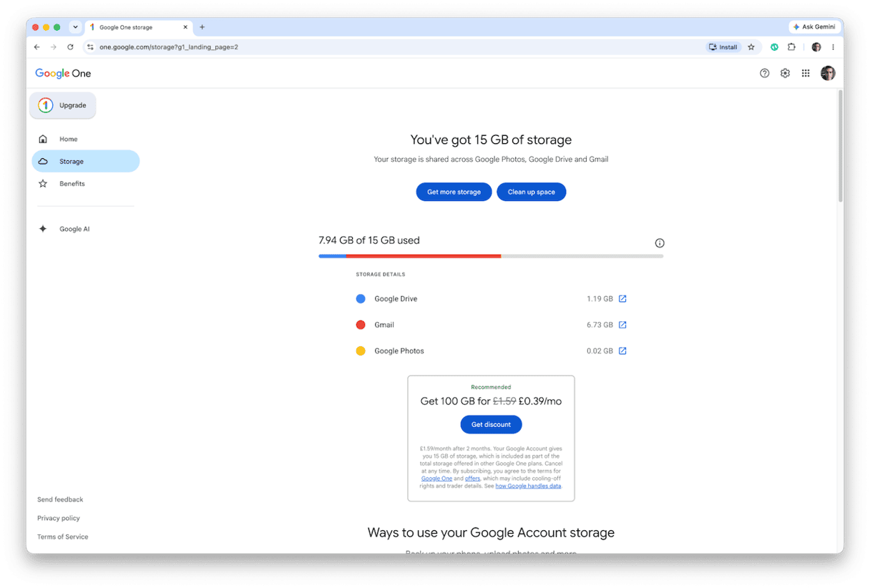Click the red Gmail color dot

click(361, 325)
